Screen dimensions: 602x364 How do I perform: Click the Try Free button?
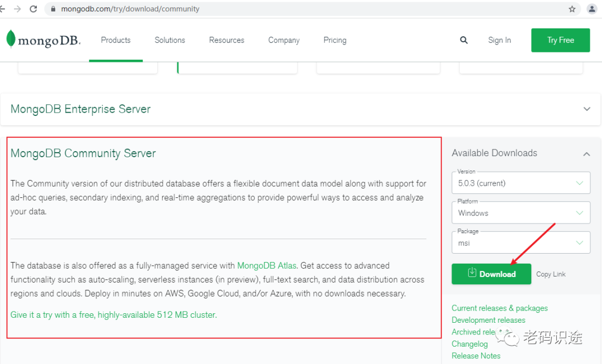tap(561, 40)
